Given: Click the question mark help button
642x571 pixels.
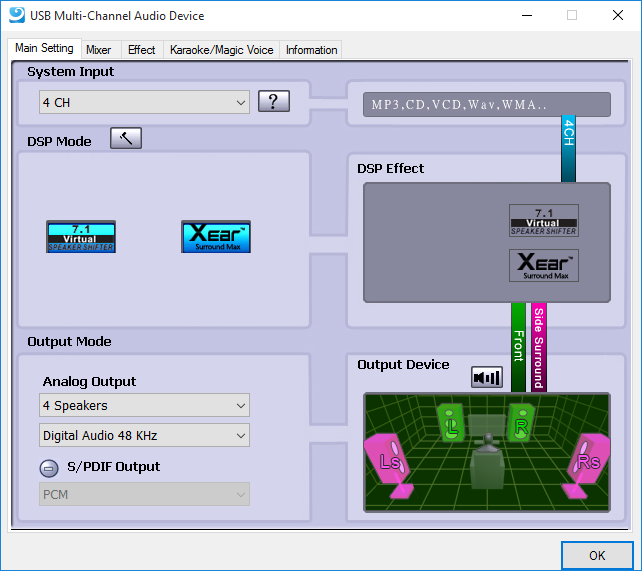Looking at the screenshot, I should point(273,102).
